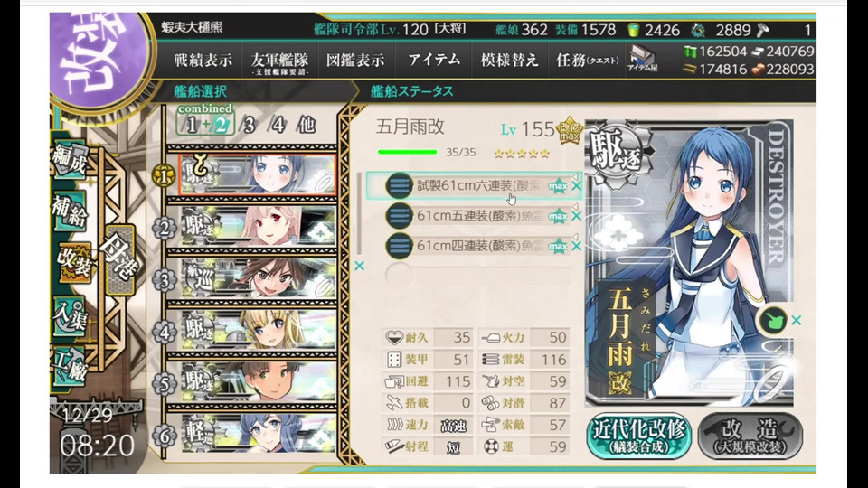Switch to fleet 4 tab
Screen dimensions: 868x488
pos(278,125)
